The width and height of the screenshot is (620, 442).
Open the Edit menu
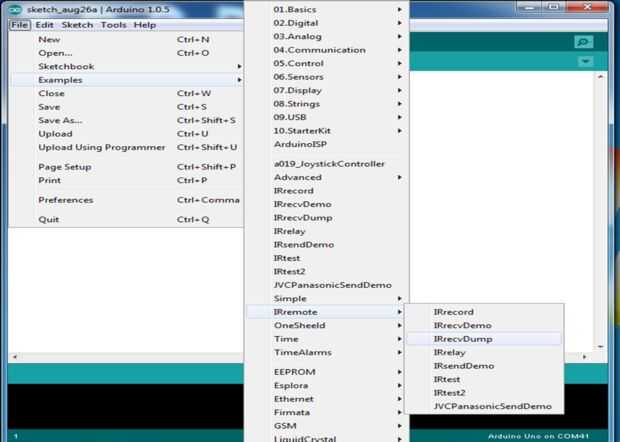(44, 25)
